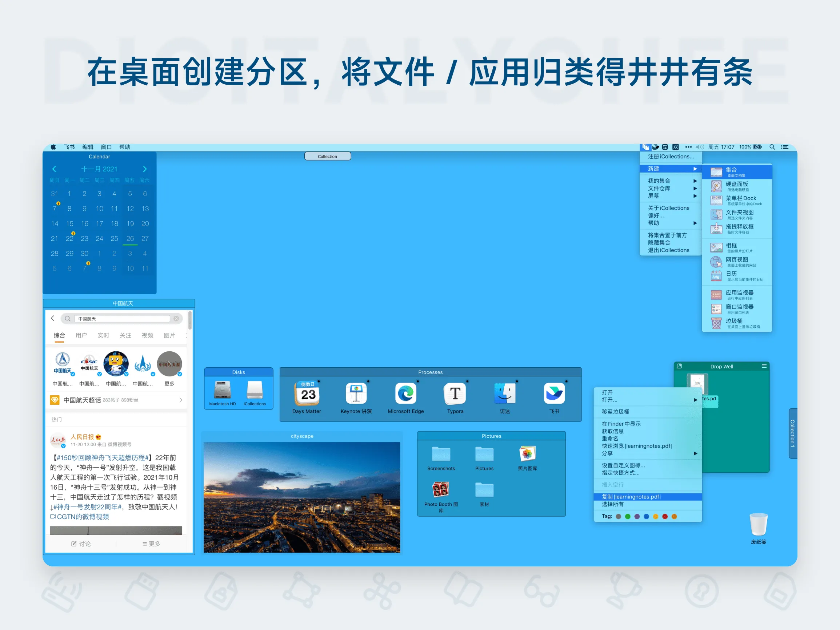Clear the search field with the x button
This screenshot has width=840, height=630.
coord(176,319)
